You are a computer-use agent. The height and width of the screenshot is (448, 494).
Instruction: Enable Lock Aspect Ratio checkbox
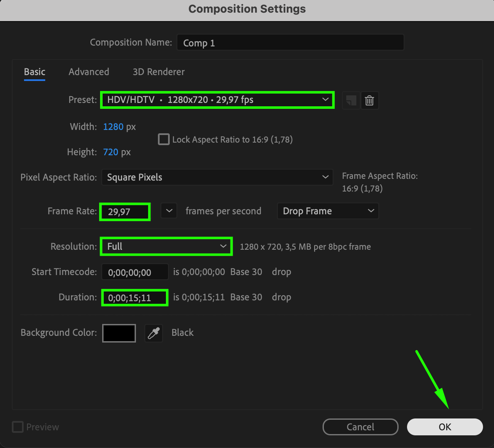(163, 139)
